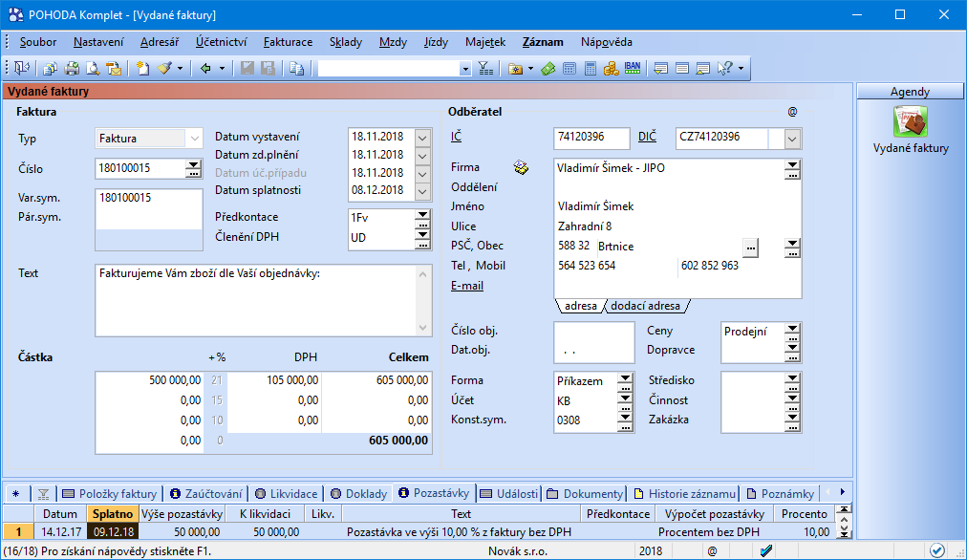Click the star folder favorites icon
Viewport: 967px width, 560px height.
tap(516, 69)
